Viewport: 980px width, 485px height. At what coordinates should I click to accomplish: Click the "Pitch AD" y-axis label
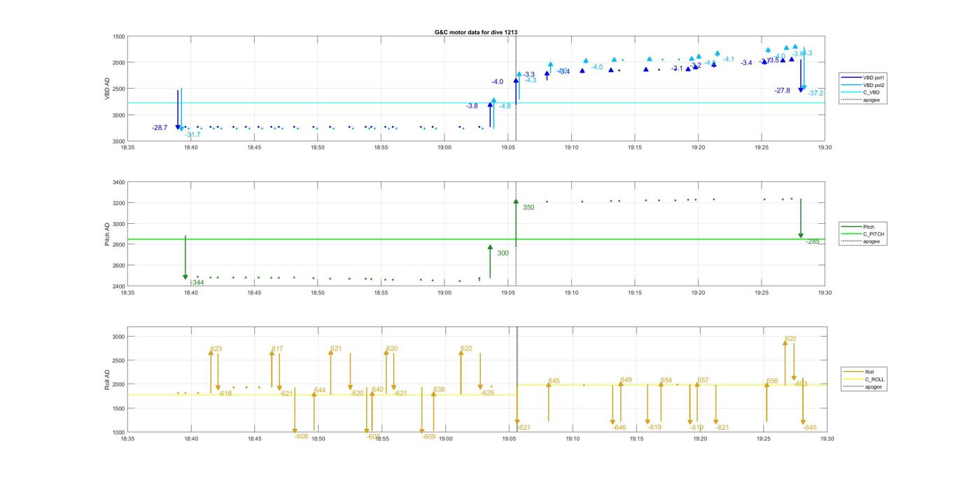point(108,234)
